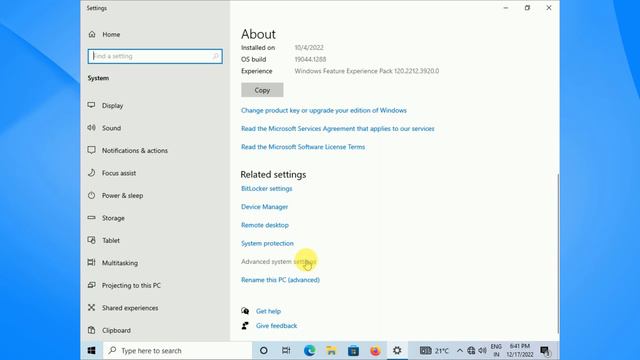Open Task View on the taskbar
This screenshot has width=640, height=360.
pyautogui.click(x=286, y=351)
